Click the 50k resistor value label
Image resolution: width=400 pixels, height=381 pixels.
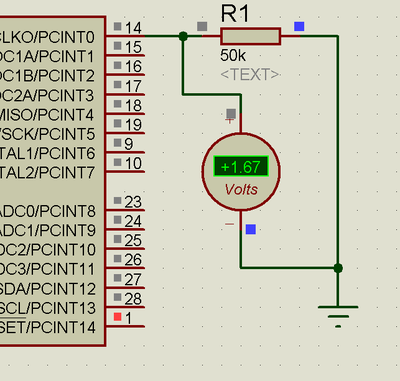[233, 56]
